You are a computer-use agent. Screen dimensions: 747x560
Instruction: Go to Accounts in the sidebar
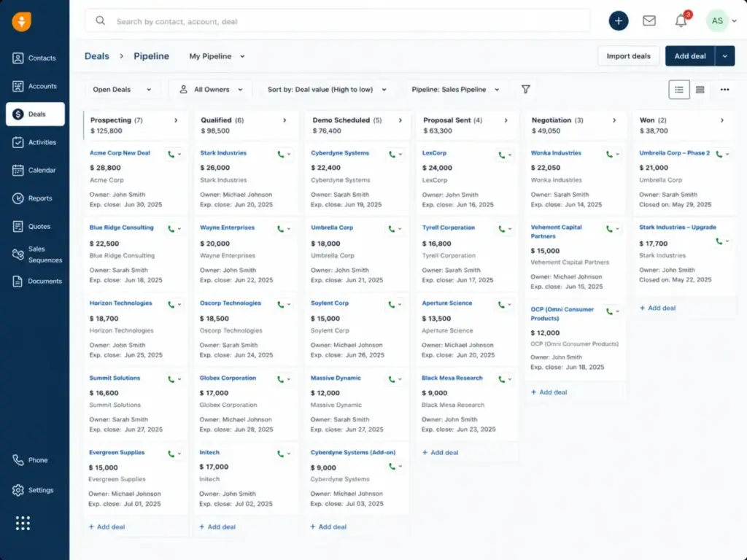34,86
